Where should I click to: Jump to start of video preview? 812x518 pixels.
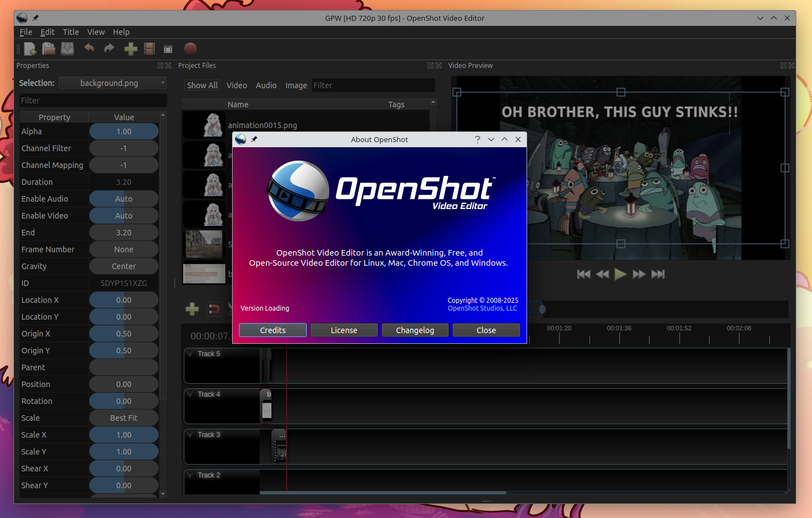(584, 274)
